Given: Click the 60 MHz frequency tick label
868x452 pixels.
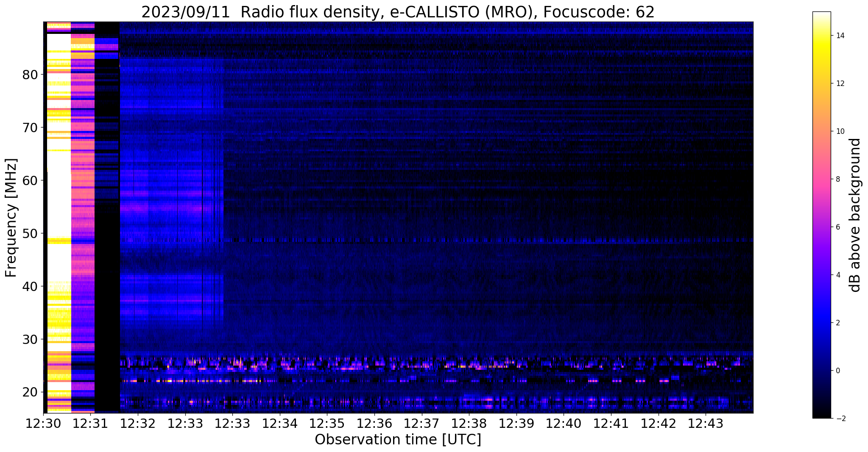Looking at the screenshot, I should click(30, 180).
